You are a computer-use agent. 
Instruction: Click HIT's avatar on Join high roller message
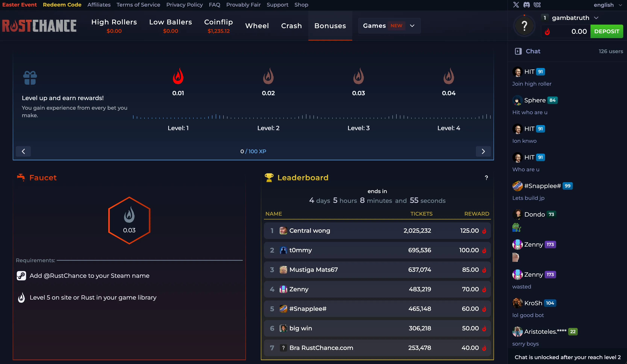point(518,72)
